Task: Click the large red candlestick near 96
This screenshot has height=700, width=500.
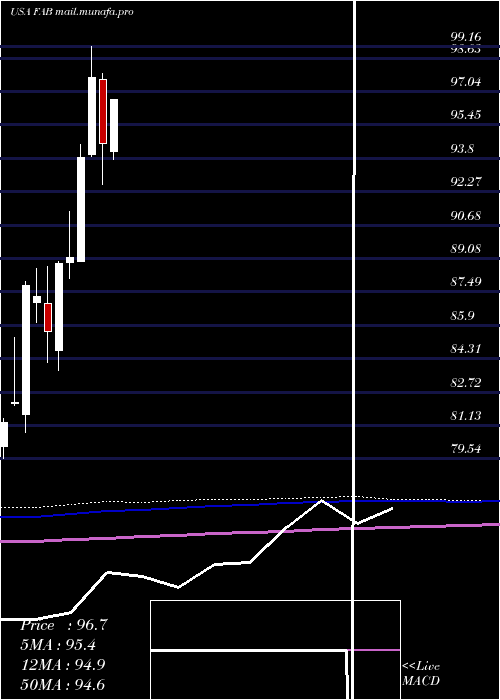Action: (103, 112)
